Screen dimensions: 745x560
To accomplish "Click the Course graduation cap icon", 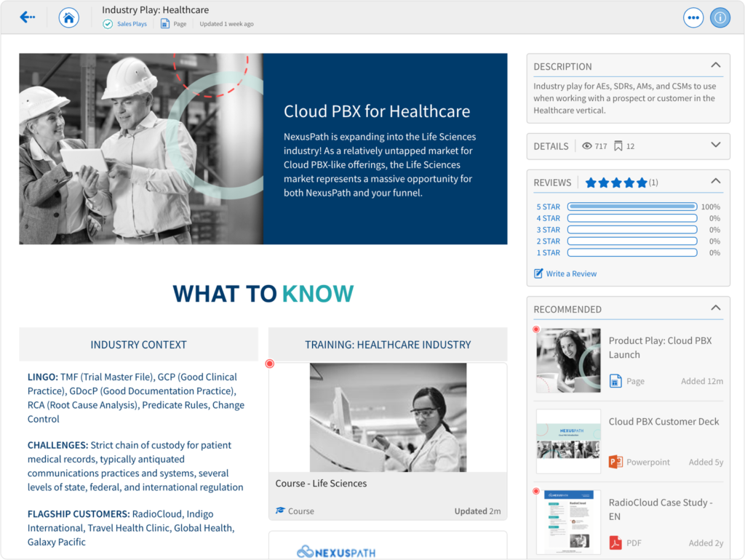I will pyautogui.click(x=280, y=511).
